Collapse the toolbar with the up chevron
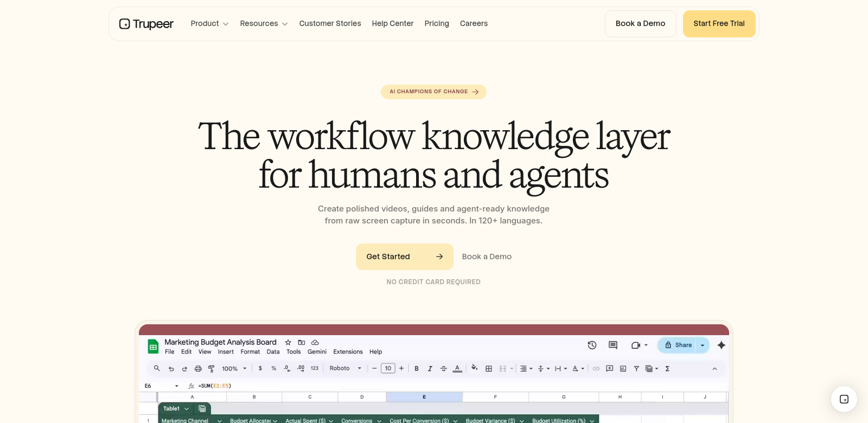Screen dimensions: 868x423 point(714,369)
